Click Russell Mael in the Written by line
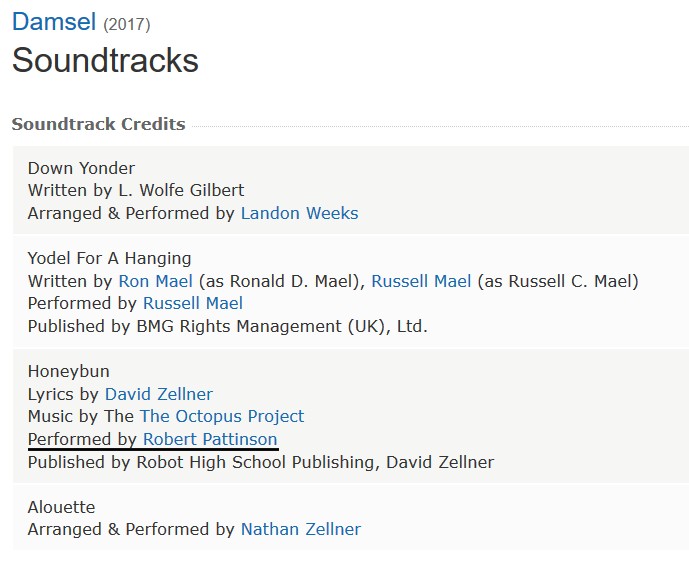Viewport: 689px width, 561px height. coord(421,281)
